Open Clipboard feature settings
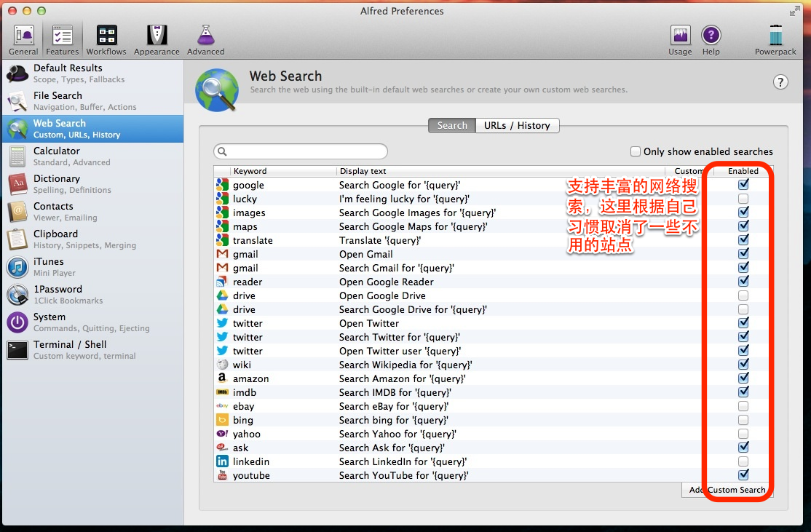Image resolution: width=811 pixels, height=532 pixels. coord(92,239)
